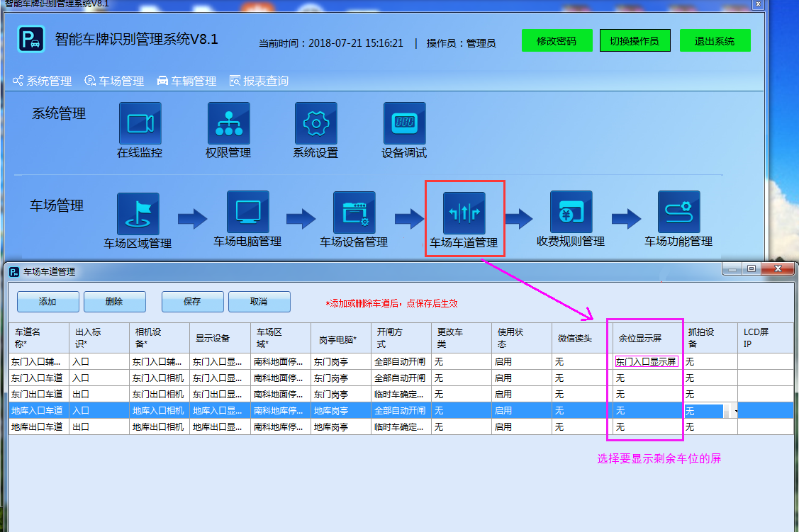Click the parking P logo icon
Screen dimensions: 799x532
click(31, 39)
